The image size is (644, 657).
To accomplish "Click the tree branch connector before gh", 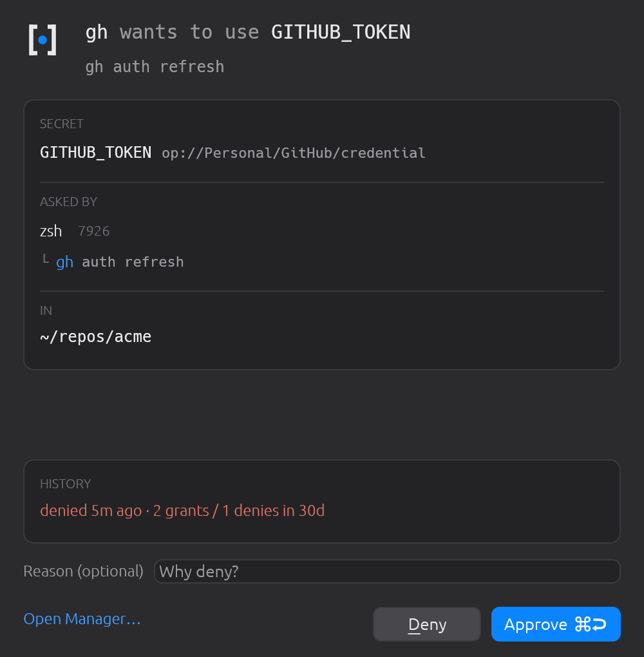I will (46, 260).
